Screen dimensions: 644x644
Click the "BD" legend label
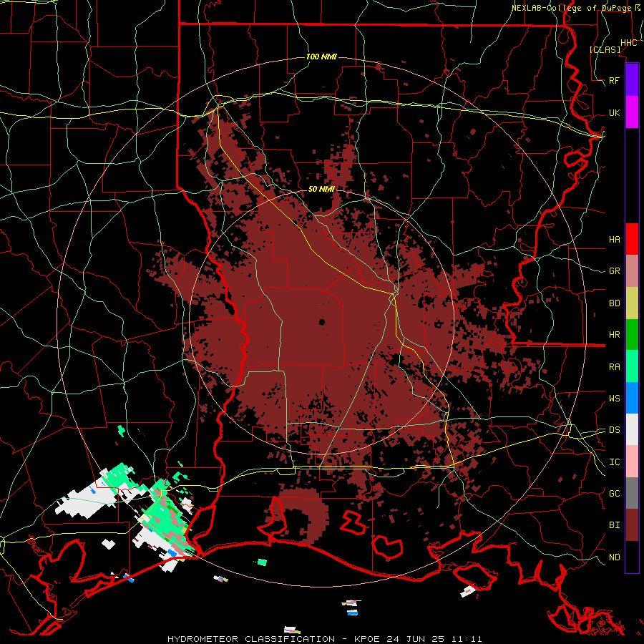click(614, 303)
